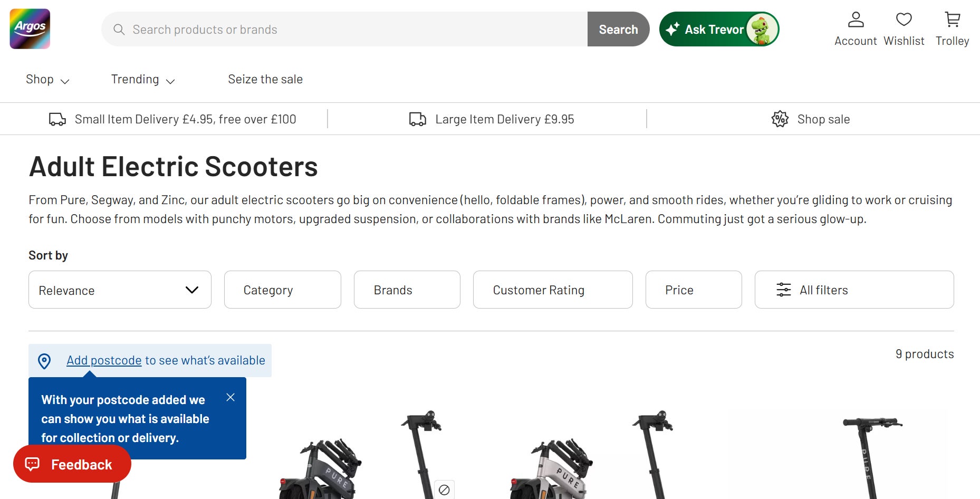The width and height of the screenshot is (980, 499).
Task: Click the '9 products' count text
Action: point(925,354)
